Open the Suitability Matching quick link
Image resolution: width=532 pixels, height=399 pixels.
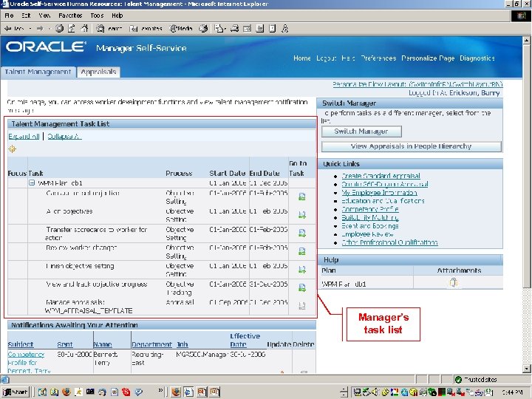point(370,217)
